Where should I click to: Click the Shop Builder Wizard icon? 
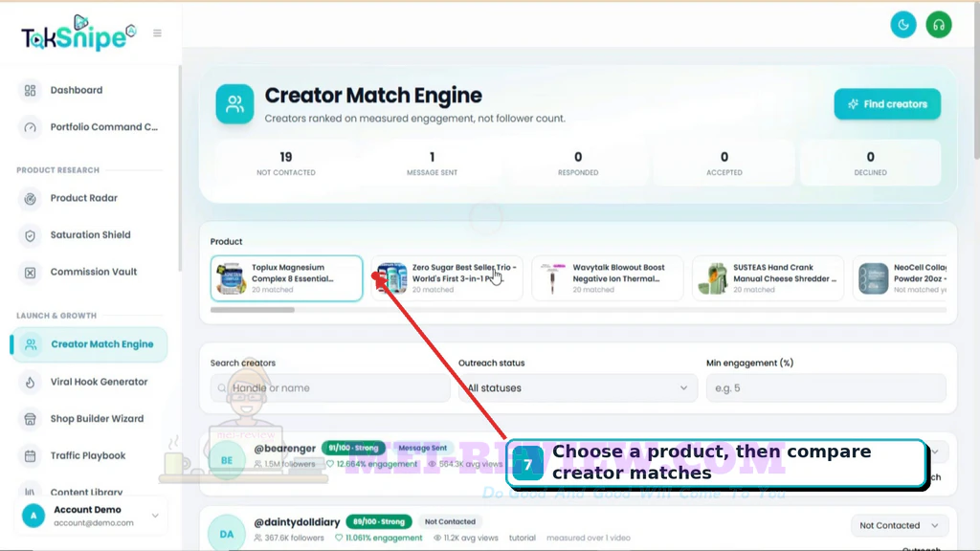[x=30, y=419]
